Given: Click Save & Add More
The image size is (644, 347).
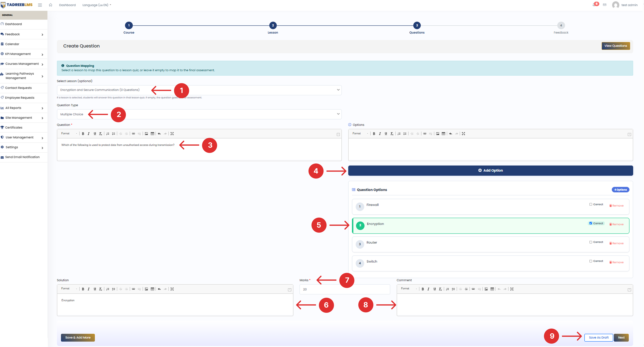Looking at the screenshot, I should tap(78, 337).
